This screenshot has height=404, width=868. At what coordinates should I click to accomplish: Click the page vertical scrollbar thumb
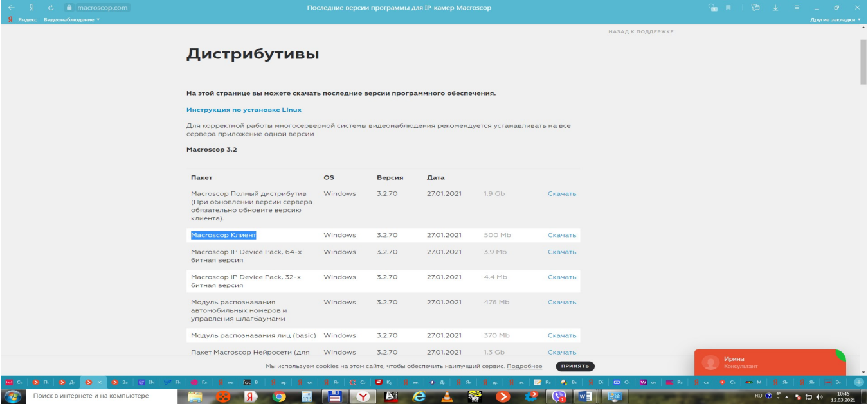863,61
